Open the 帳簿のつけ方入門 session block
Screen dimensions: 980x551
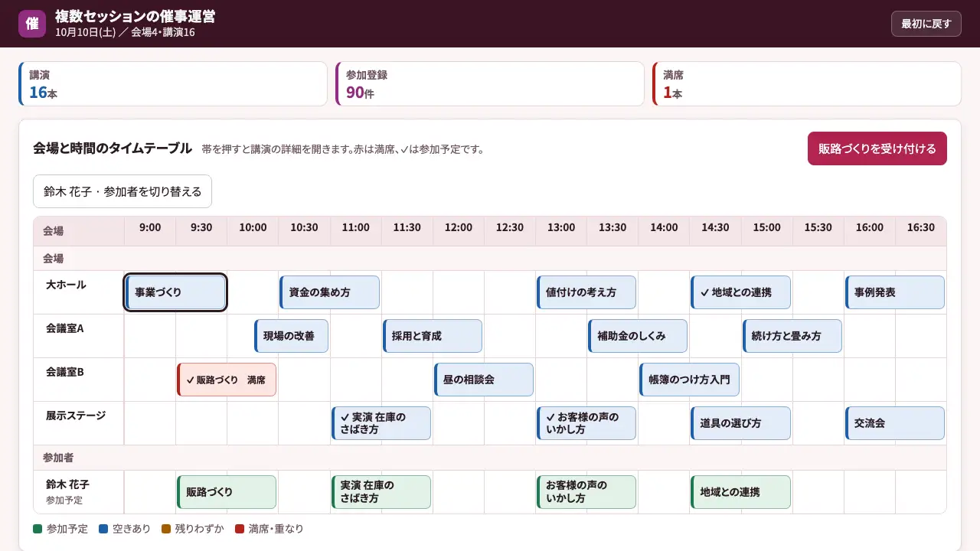pyautogui.click(x=689, y=380)
